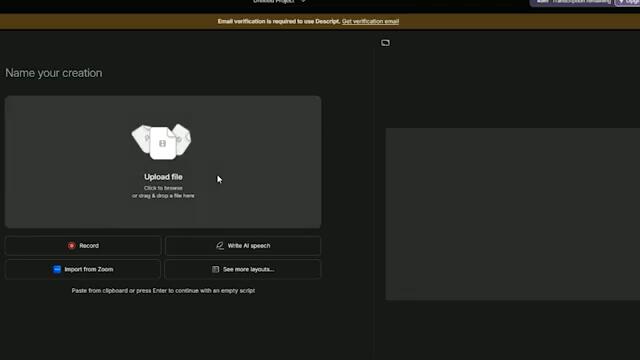Start a recording with the Record button

click(x=83, y=246)
